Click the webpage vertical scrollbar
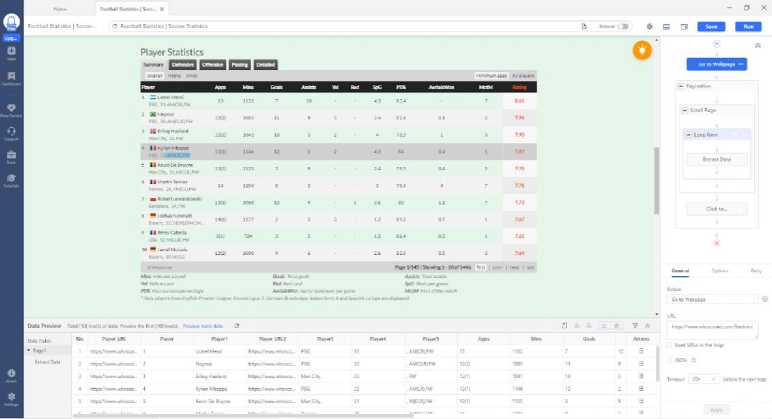The height and width of the screenshot is (419, 772). 656,180
